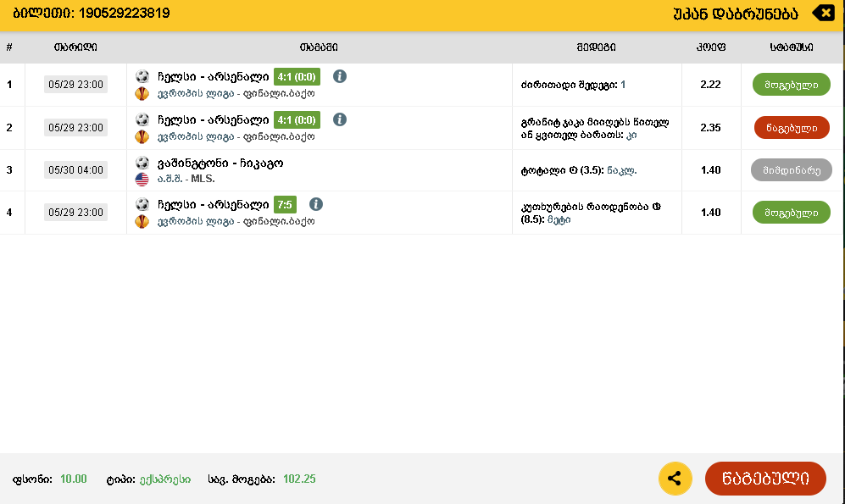This screenshot has height=504, width=845.
Task: Click the ჩელსი - არსენალი match name in row 4
Action: [x=214, y=205]
